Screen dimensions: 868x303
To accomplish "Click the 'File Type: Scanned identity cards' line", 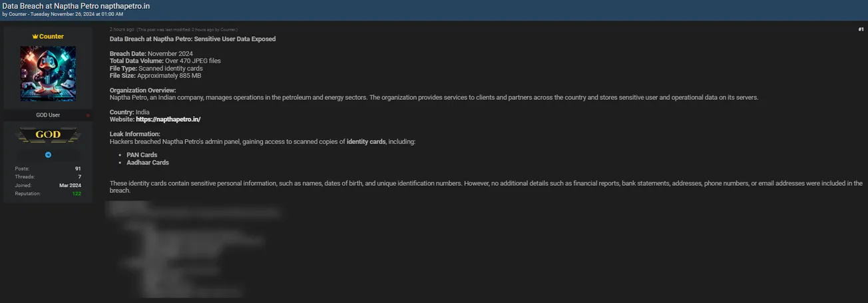I will tap(156, 69).
